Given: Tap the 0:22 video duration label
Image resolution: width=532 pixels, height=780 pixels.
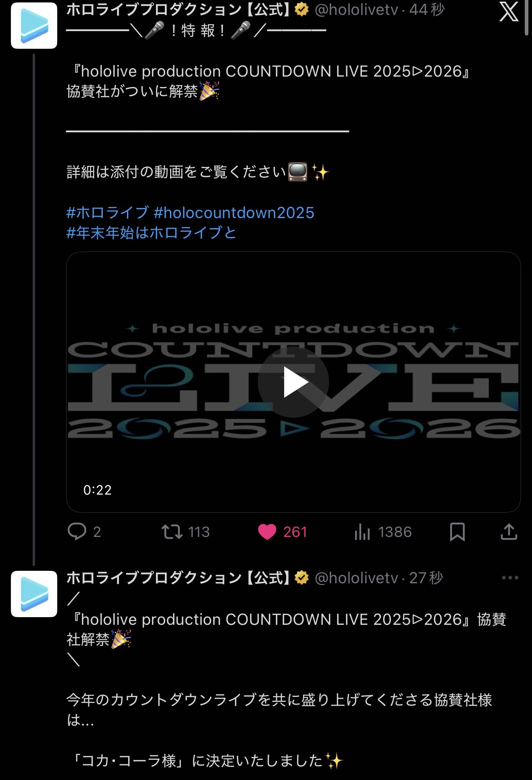Looking at the screenshot, I should click(x=97, y=490).
